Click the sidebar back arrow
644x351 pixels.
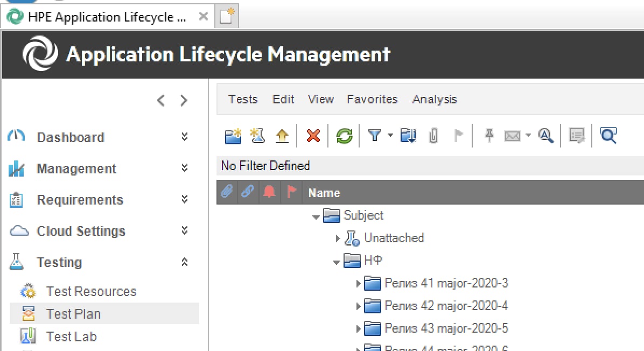click(x=161, y=100)
